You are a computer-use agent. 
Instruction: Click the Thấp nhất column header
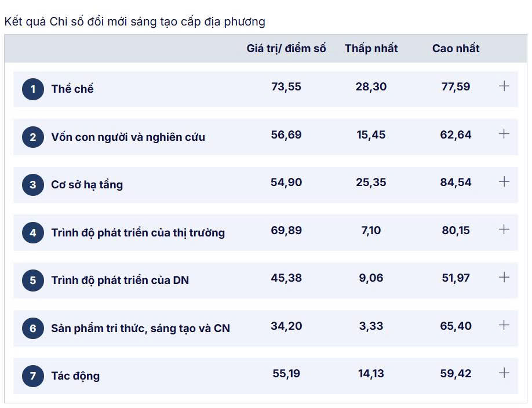click(x=371, y=49)
